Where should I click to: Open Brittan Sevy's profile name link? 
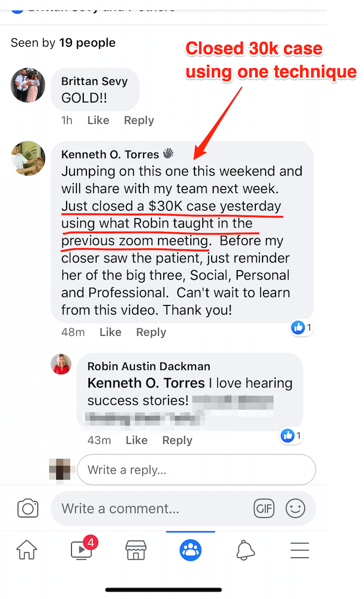tap(94, 81)
